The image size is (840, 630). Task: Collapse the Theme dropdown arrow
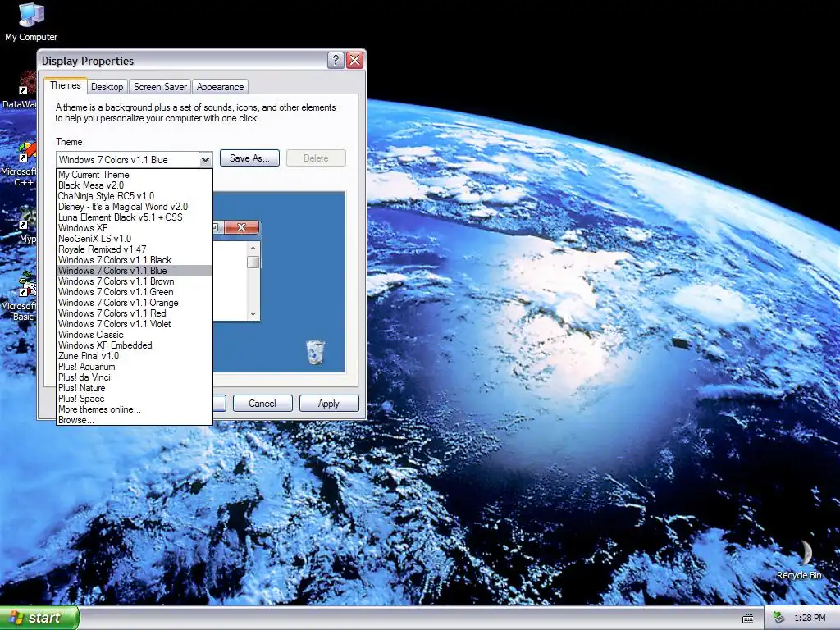click(x=205, y=160)
